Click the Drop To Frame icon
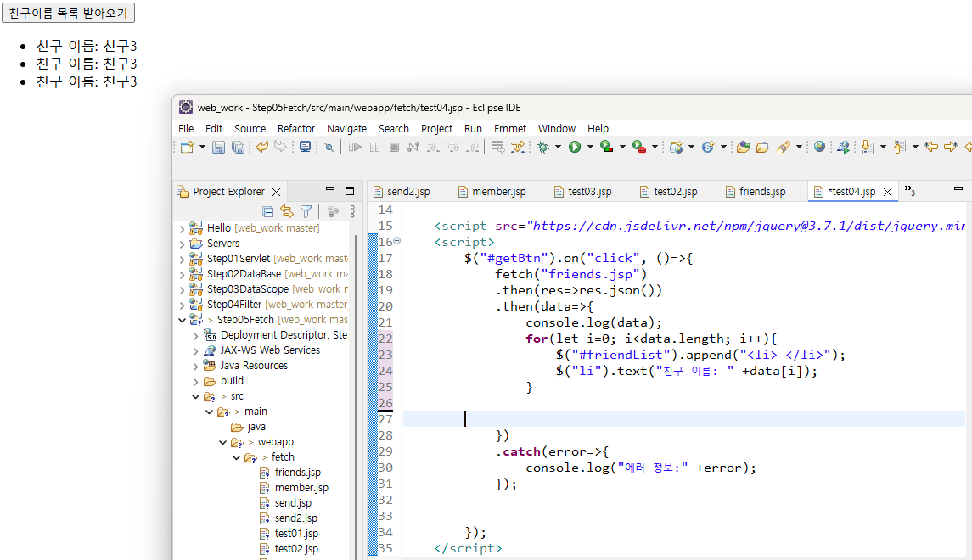 (x=497, y=147)
